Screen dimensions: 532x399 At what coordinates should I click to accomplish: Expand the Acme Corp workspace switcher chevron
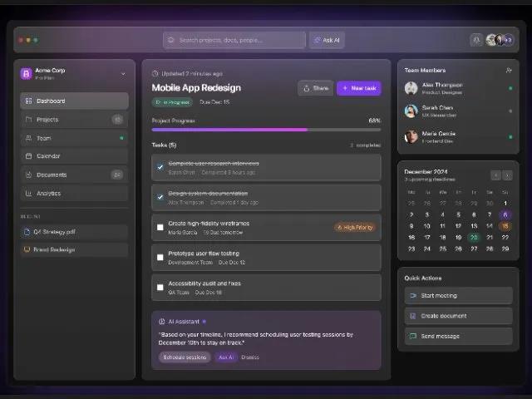(x=123, y=74)
